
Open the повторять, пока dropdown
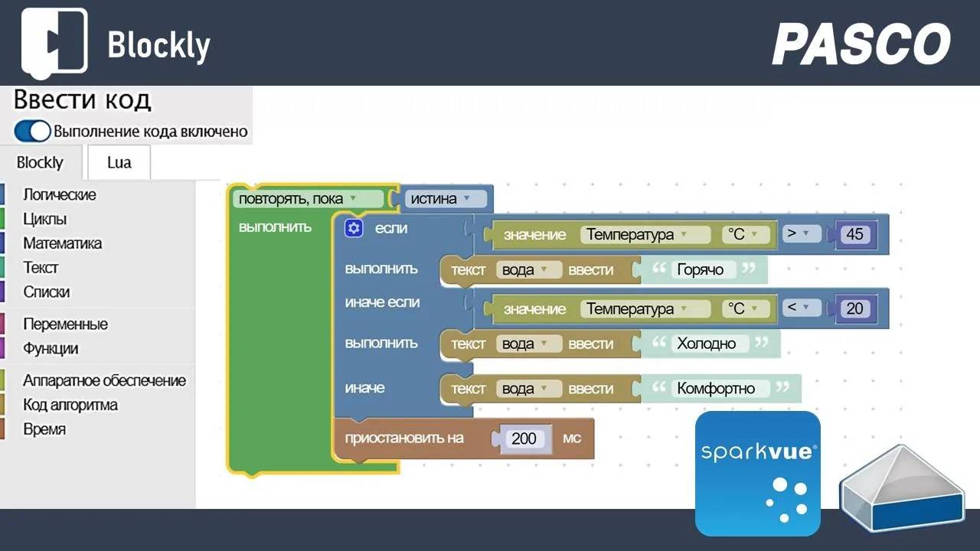308,199
